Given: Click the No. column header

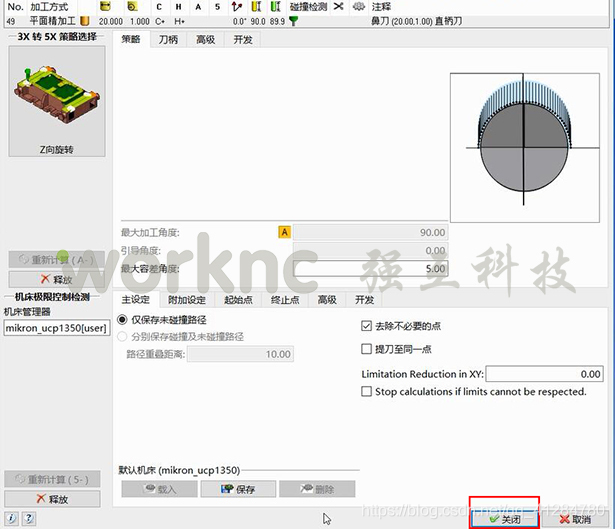Looking at the screenshot, I should coord(16,7).
